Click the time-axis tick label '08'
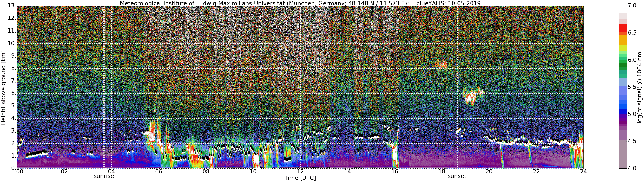Screen dimensions: 644x182 (206, 172)
